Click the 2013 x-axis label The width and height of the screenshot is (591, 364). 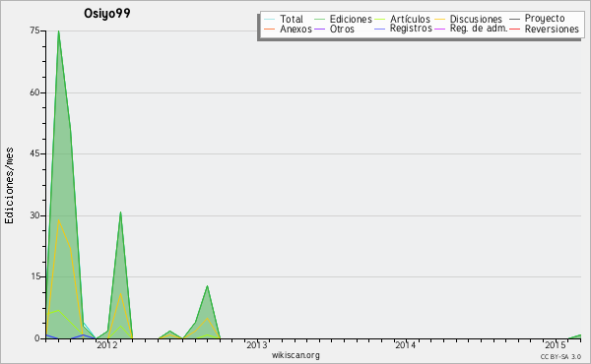coord(257,344)
